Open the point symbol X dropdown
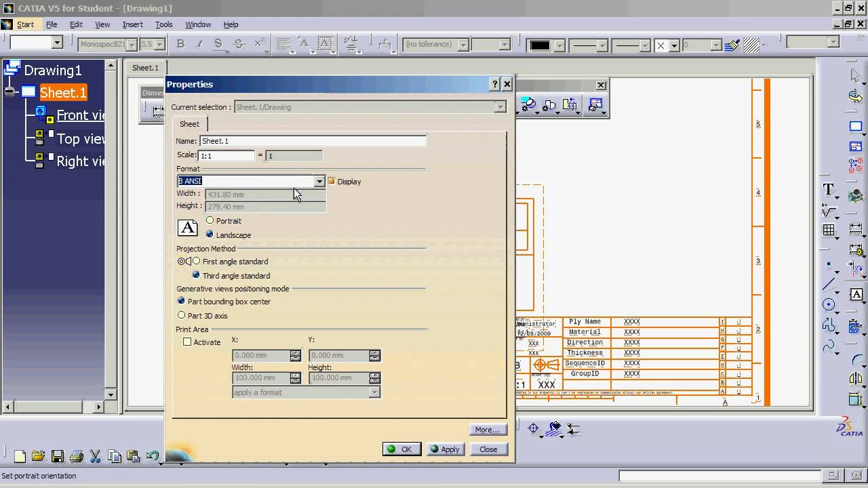The width and height of the screenshot is (868, 488). click(x=674, y=45)
